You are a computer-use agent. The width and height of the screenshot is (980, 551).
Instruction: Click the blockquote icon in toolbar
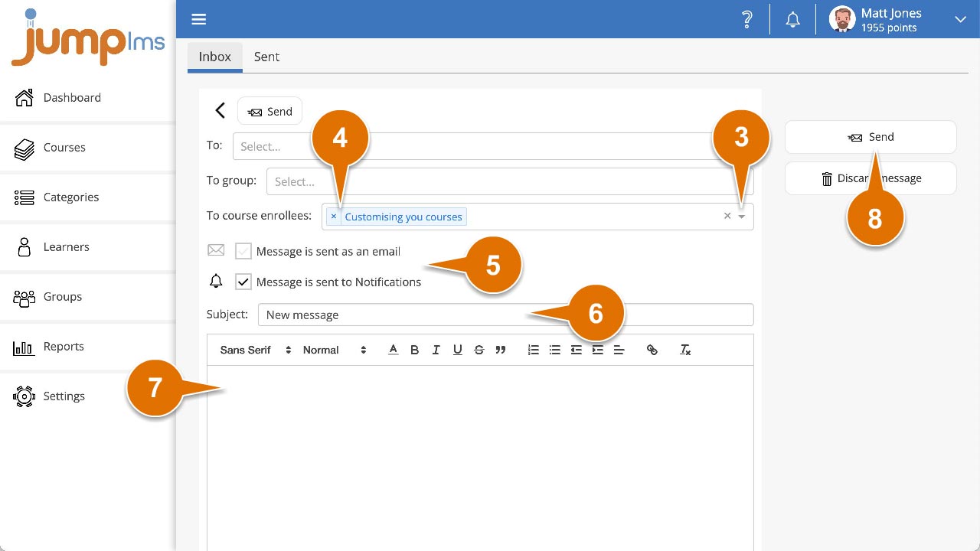pos(500,350)
